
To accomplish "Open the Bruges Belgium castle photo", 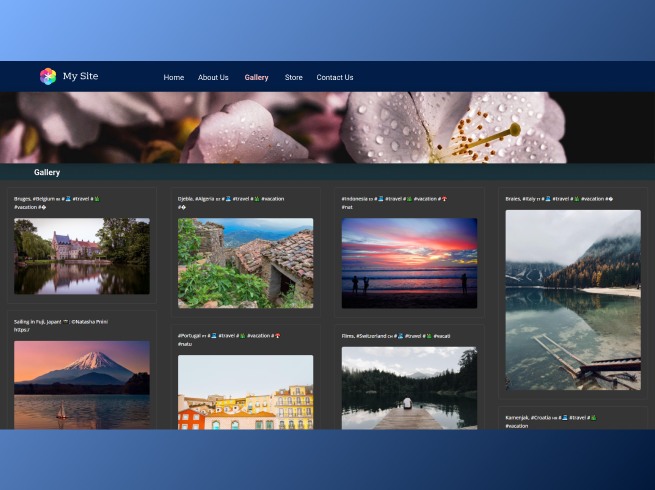I will pos(82,256).
